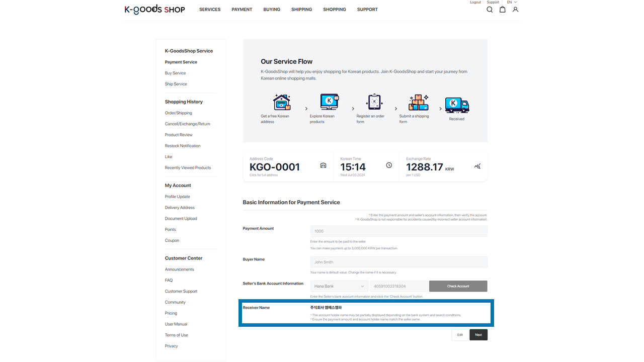644x362 pixels.
Task: Click the 15:14 Korean time value
Action: coord(353,167)
